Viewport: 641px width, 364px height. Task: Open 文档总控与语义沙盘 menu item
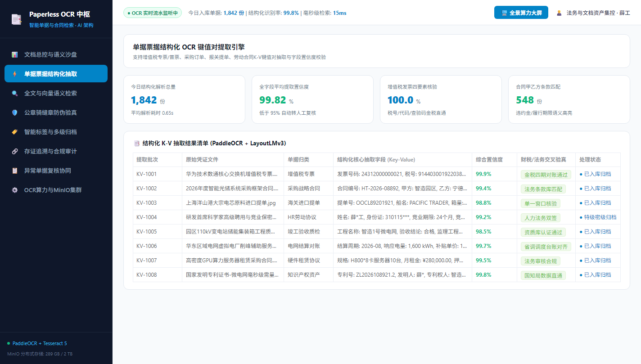click(56, 54)
